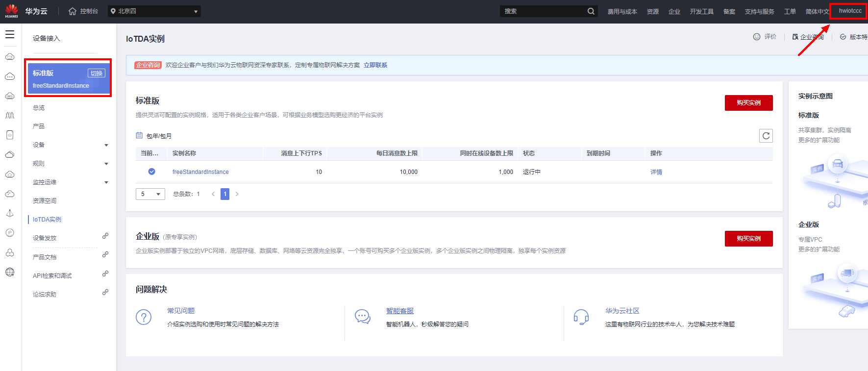Click the 每日消息数上限 column header
Image resolution: width=868 pixels, height=371 pixels.
397,153
